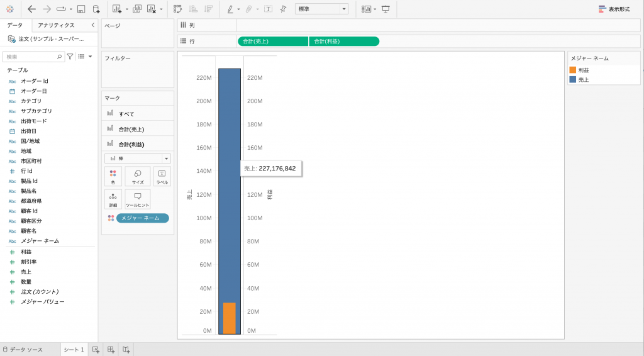
Task: Collapse the data pane with the chevron
Action: [93, 25]
